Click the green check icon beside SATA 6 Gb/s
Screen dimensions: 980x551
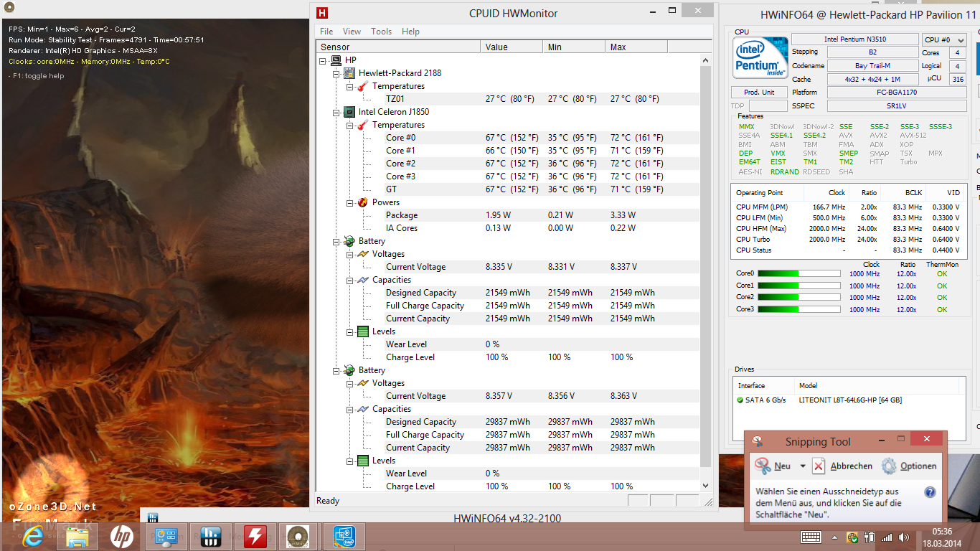(740, 400)
